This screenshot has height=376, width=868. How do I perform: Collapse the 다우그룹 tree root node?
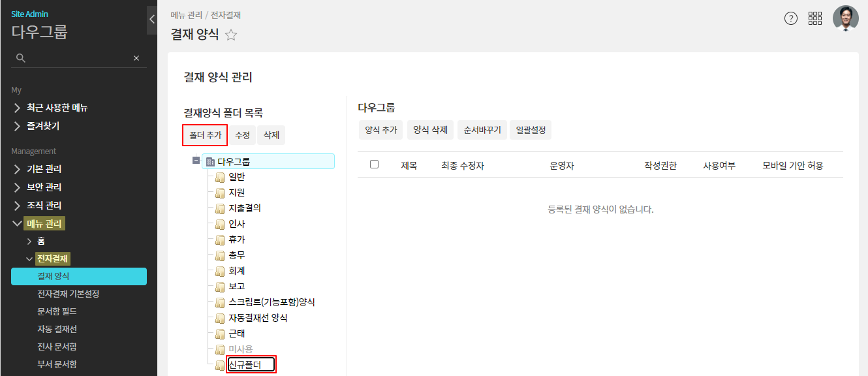point(196,161)
